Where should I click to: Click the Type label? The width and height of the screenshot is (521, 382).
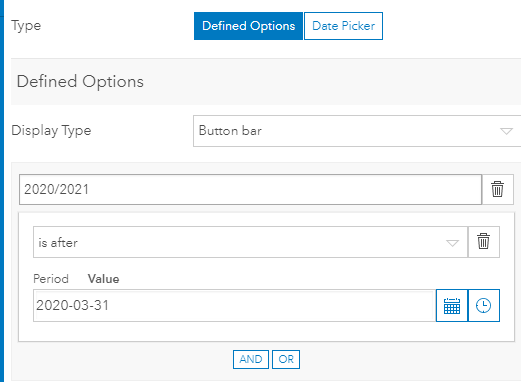point(26,26)
